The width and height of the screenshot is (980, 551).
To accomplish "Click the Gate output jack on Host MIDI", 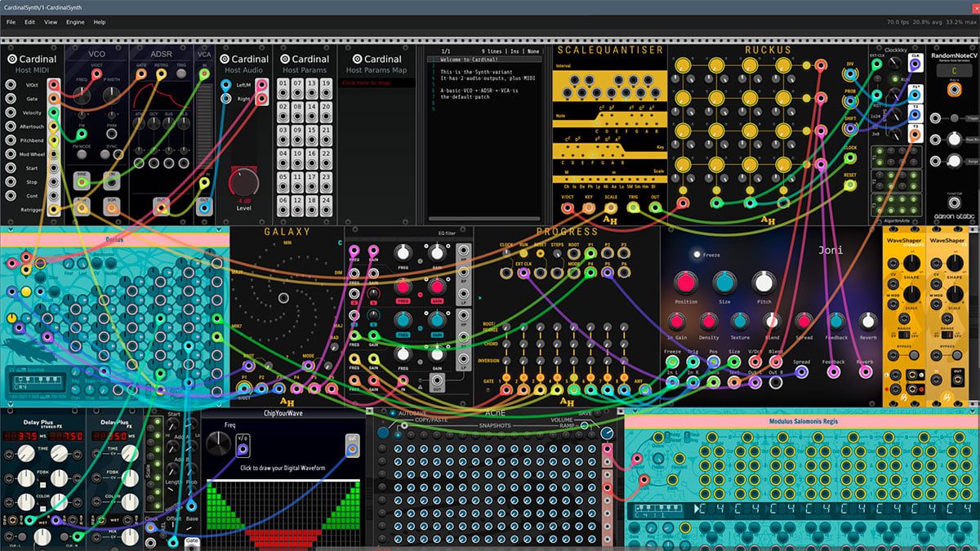I will (x=53, y=99).
